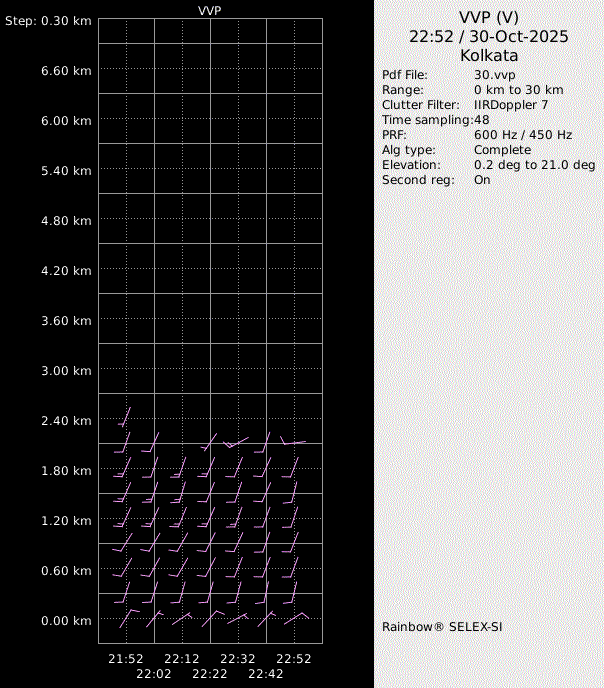Click the IIRDoppler 7 clutter filter value
The width and height of the screenshot is (604, 688).
[x=511, y=105]
